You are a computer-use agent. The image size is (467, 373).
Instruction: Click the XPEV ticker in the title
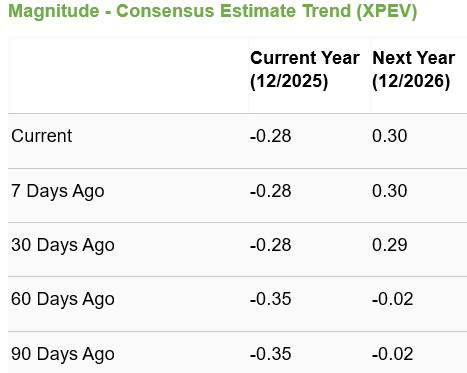pos(387,11)
